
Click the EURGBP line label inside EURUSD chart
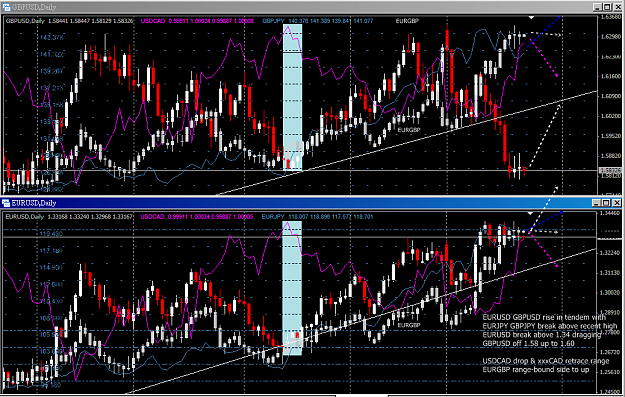[409, 325]
